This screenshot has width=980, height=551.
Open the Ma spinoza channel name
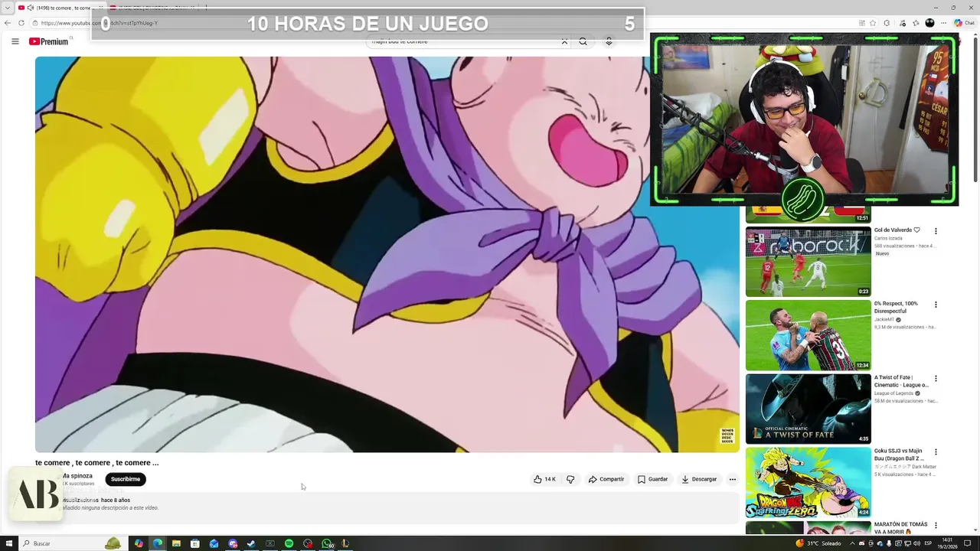(77, 476)
